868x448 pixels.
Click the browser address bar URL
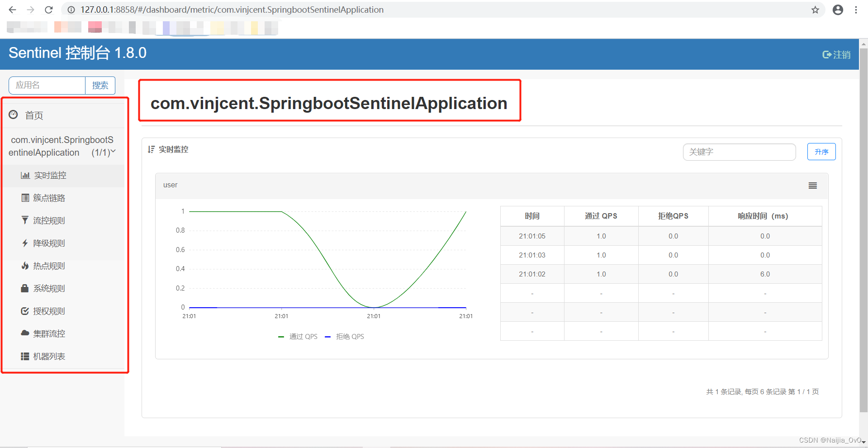pos(232,10)
